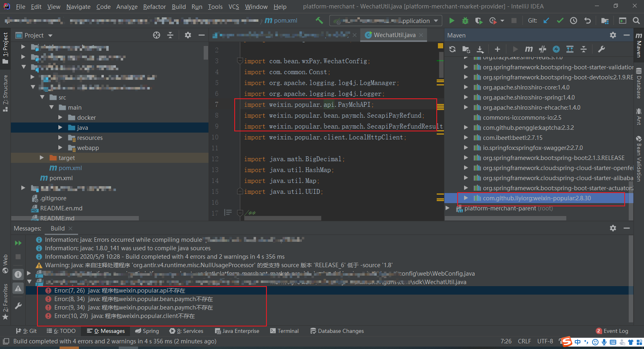Screen dimensions: 644x349
Task: Open 8: Services tool window
Action: pyautogui.click(x=186, y=331)
